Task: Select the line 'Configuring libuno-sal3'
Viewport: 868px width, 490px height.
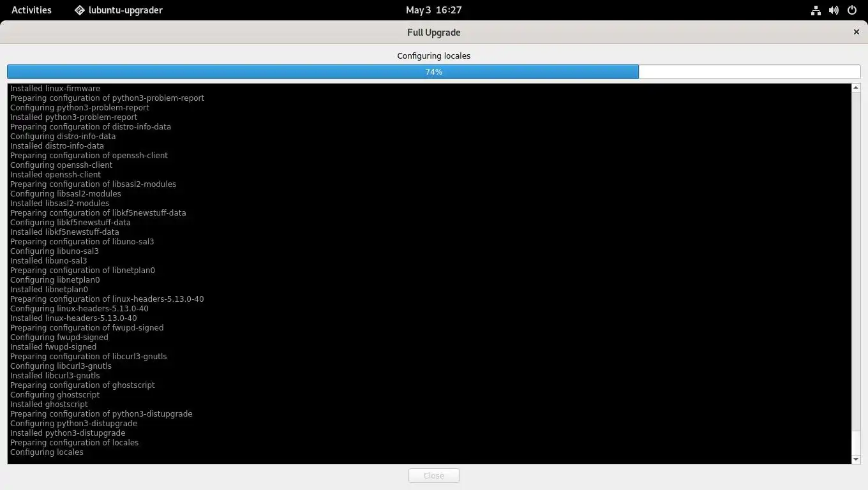Action: pos(54,251)
